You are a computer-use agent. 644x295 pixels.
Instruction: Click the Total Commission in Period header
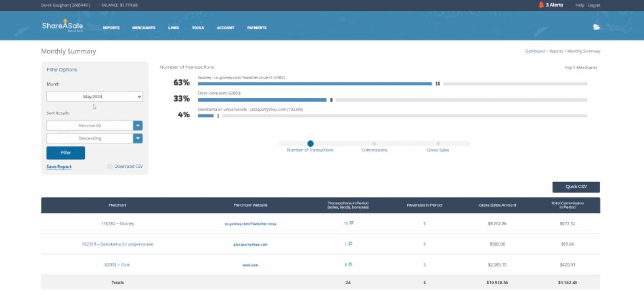(x=567, y=205)
